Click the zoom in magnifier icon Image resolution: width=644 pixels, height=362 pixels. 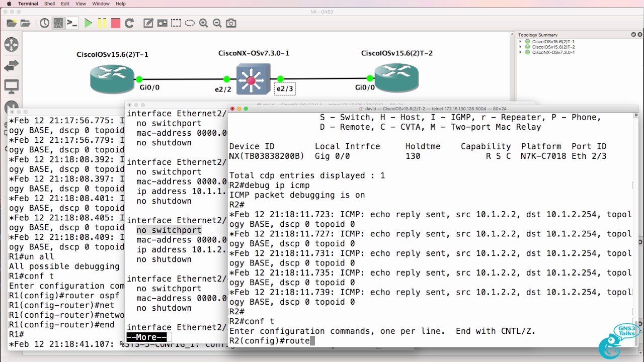coord(204,23)
